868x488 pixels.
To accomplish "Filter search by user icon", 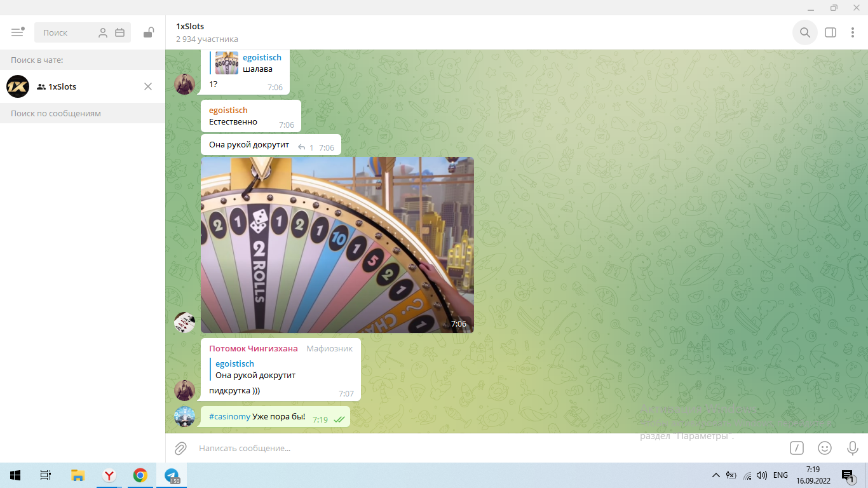I will [x=103, y=33].
